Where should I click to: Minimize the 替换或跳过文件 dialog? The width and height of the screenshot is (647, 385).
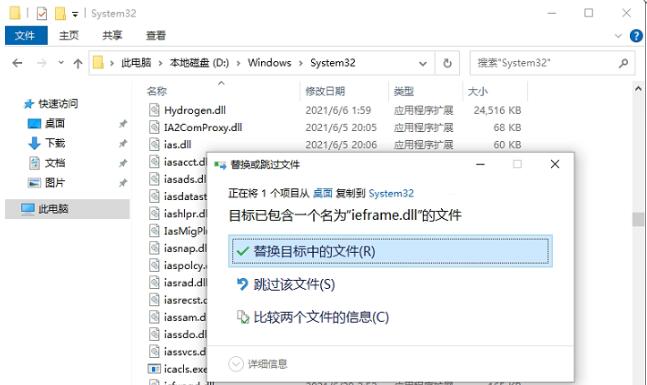[x=480, y=164]
